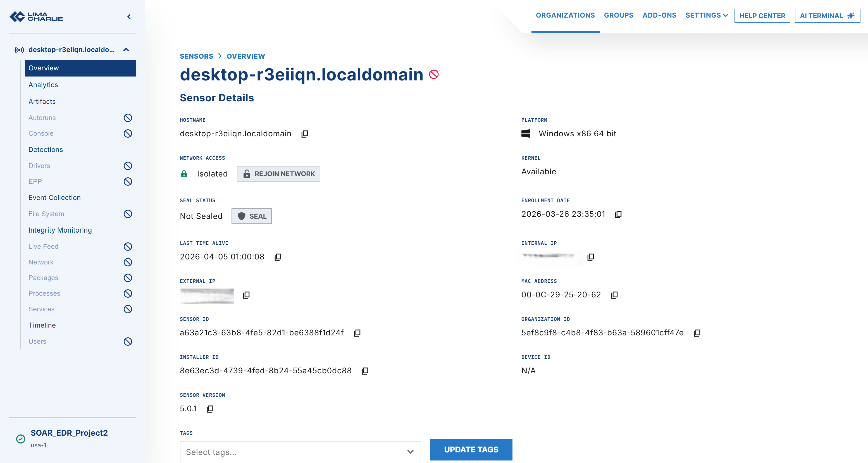Viewport: 868px width, 463px height.
Task: Click the LimaCharlie logo
Action: [x=36, y=16]
